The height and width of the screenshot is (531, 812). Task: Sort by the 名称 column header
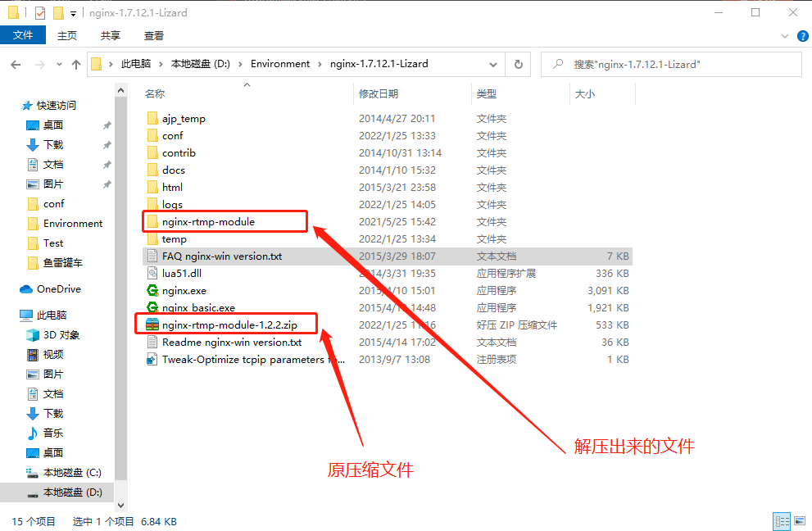[155, 93]
